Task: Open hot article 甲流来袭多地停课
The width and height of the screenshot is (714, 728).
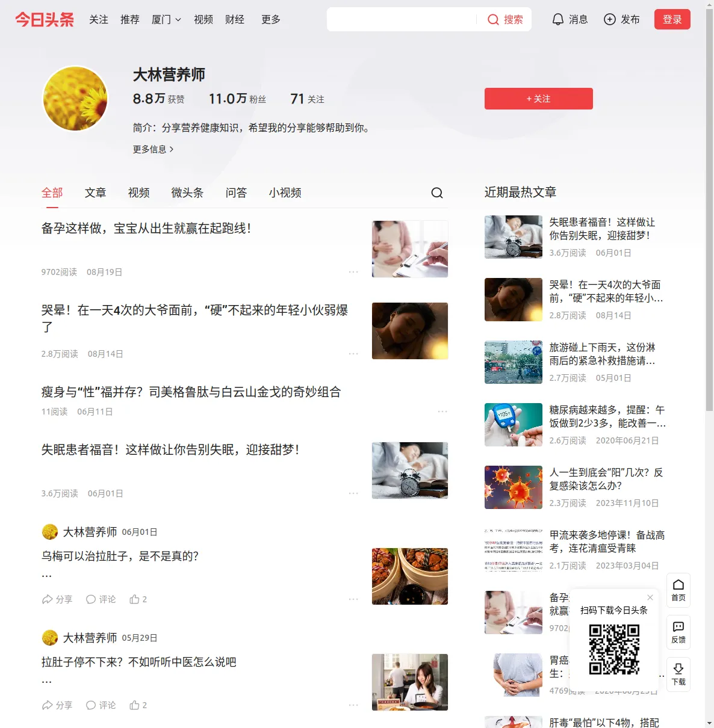Action: point(607,541)
